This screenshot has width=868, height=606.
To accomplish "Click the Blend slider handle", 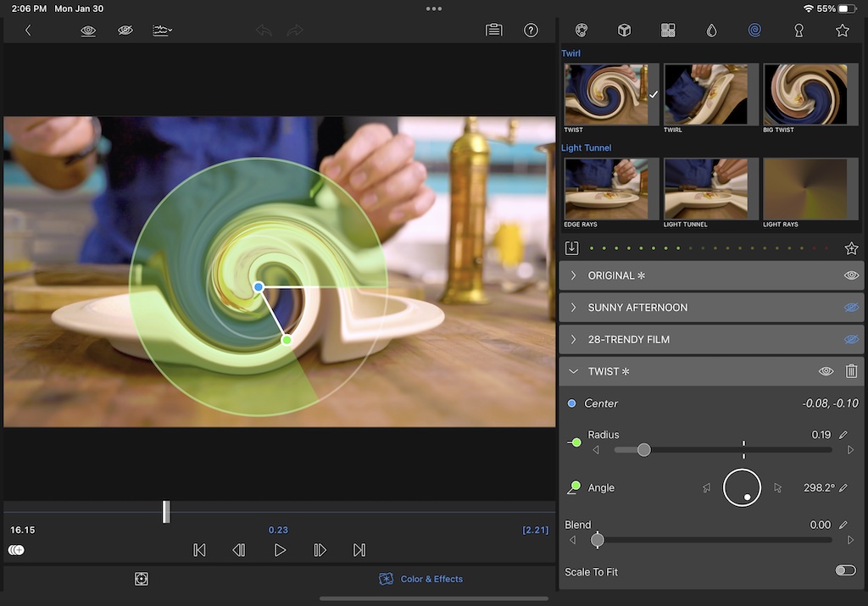I will click(x=598, y=540).
